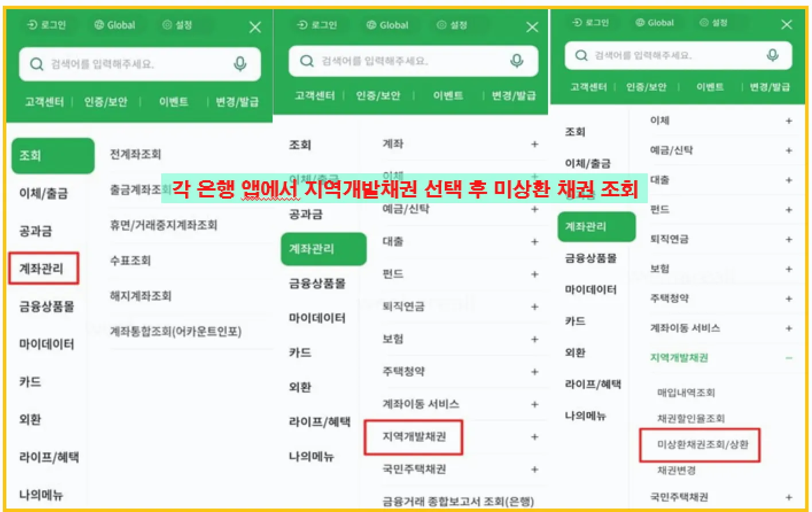
Task: Select 라이프/혜택 in the left screen side menu
Action: pos(49,457)
